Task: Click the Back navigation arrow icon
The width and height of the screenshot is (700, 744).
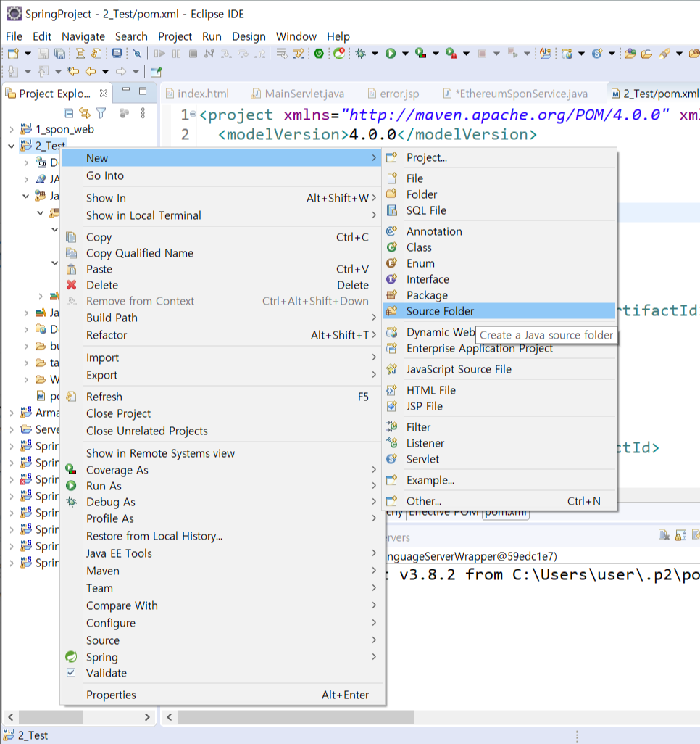Action: [x=90, y=72]
